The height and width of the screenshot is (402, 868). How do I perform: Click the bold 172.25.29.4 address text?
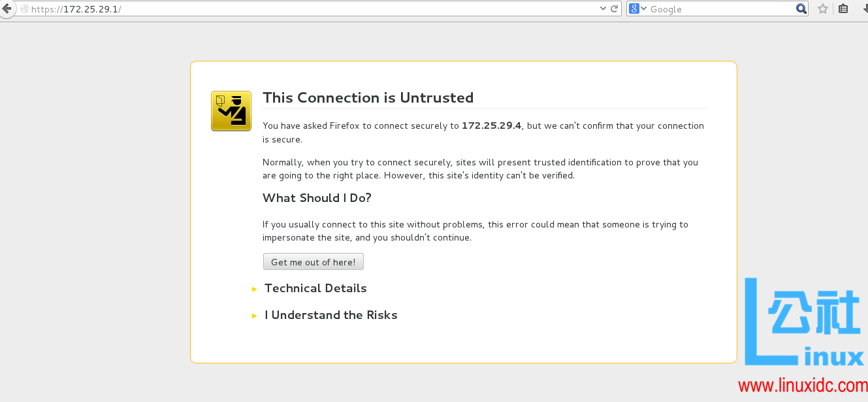491,126
